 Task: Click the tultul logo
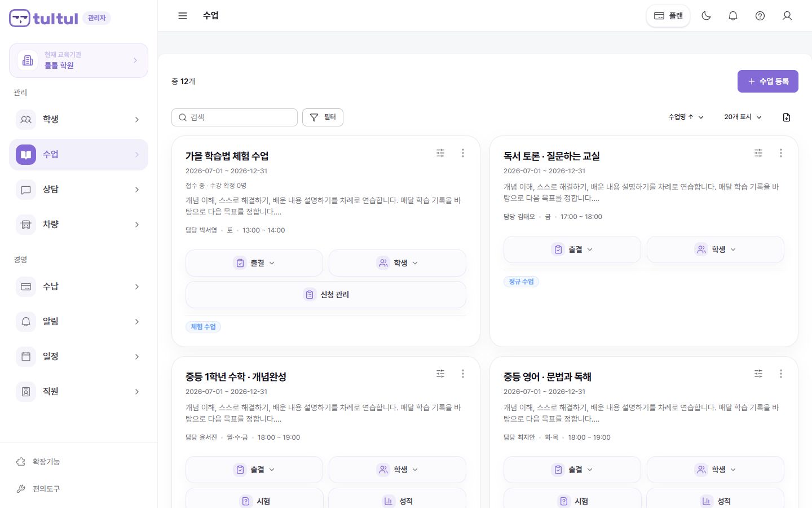click(44, 18)
